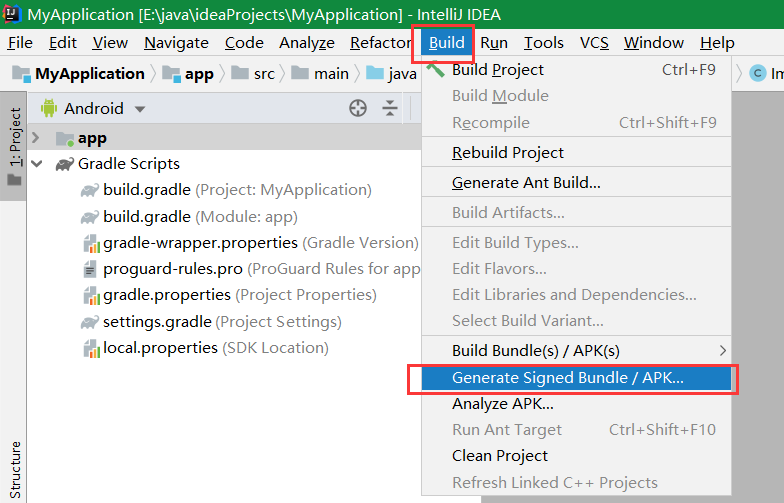
Task: Click local.properties file icon
Action: (x=91, y=348)
